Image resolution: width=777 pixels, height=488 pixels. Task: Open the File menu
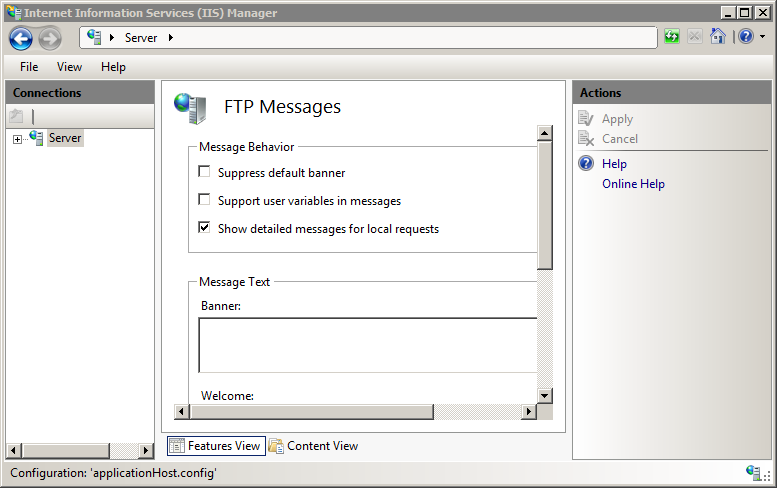pos(29,67)
